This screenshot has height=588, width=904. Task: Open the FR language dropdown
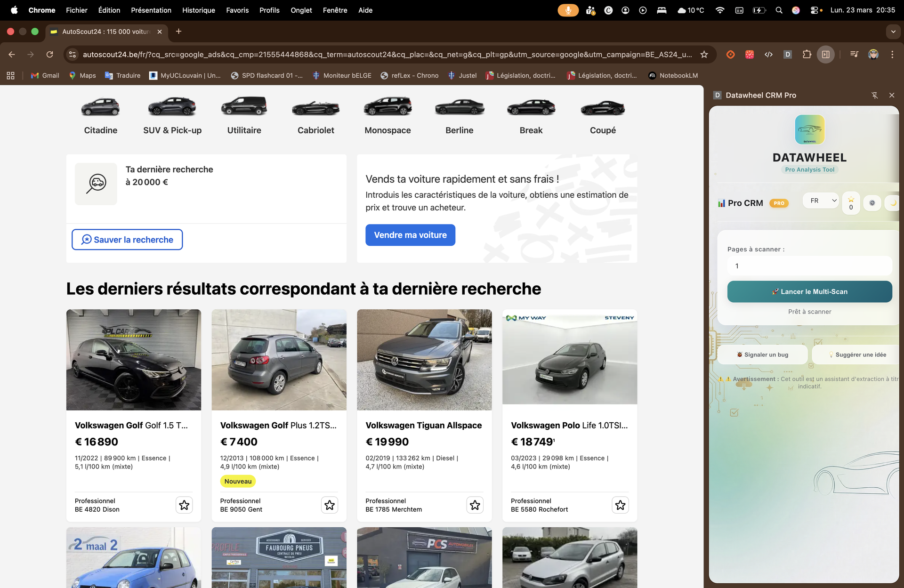pos(821,201)
